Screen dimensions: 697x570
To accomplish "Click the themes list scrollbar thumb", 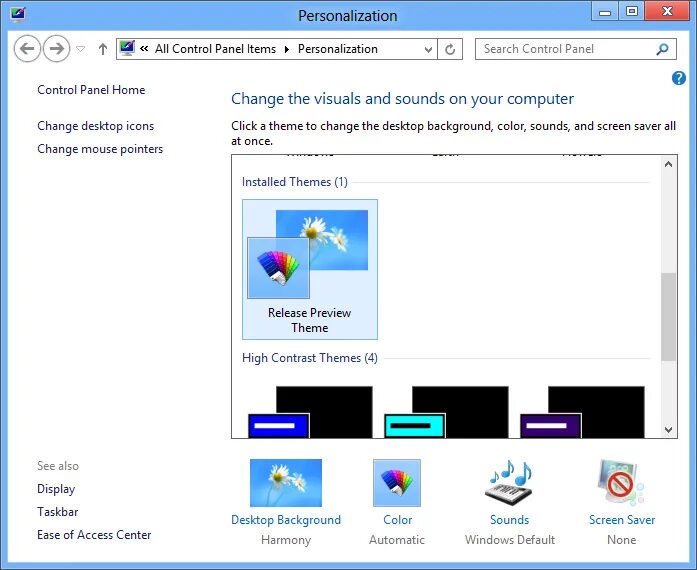I will point(668,317).
